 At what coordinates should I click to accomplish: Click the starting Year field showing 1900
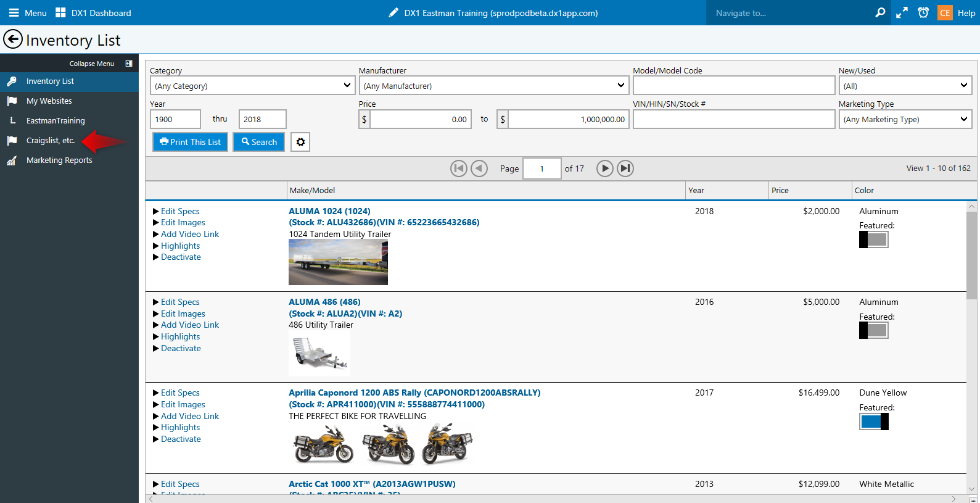pos(175,119)
